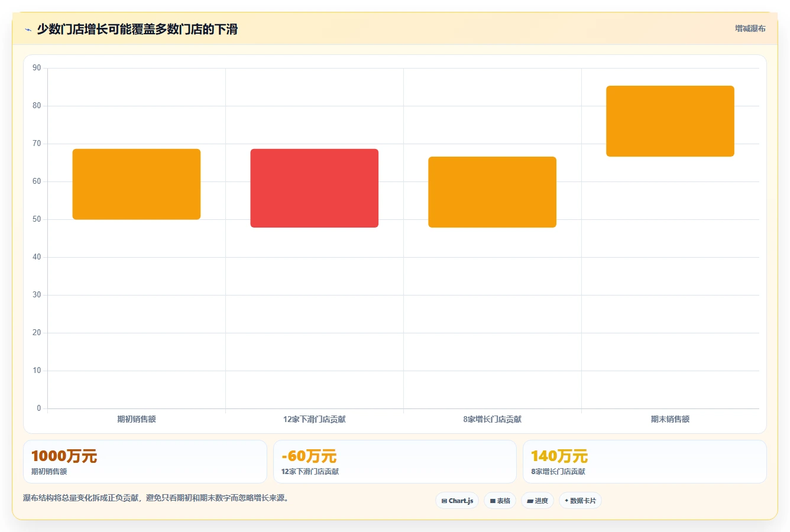Click the 增减瀑布 label in the header
This screenshot has height=532, width=790.
[x=750, y=28]
